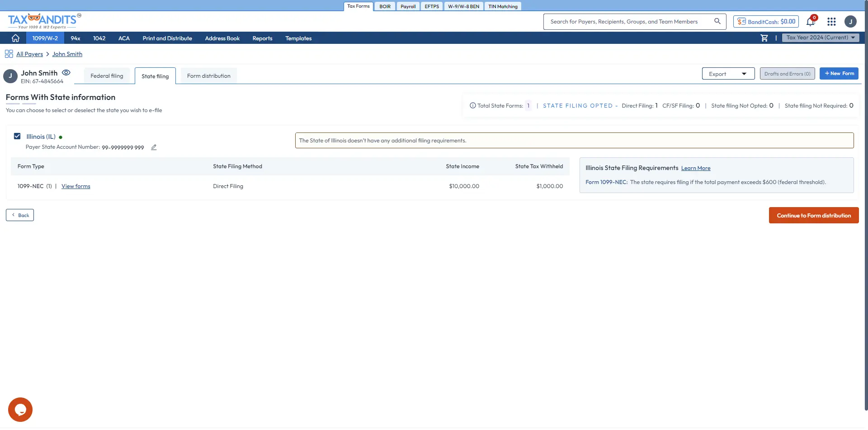
Task: Click the John Smith breadcrumb link
Action: click(67, 54)
